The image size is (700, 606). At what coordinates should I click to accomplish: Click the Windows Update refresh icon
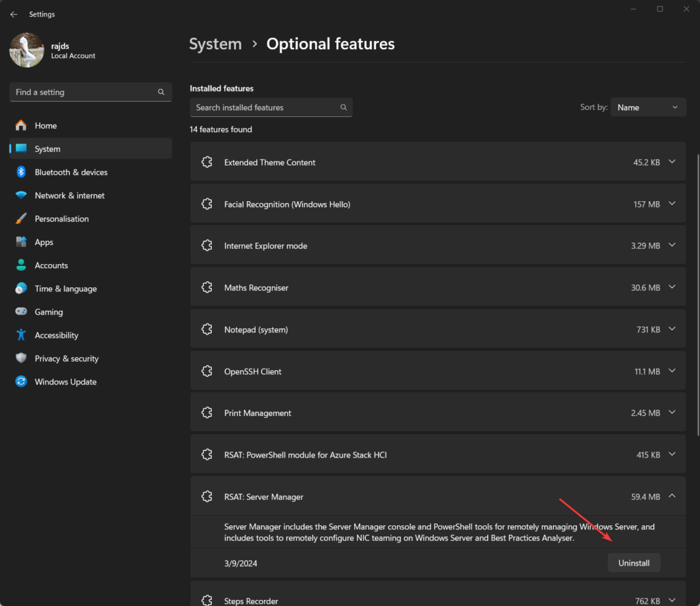coord(21,382)
